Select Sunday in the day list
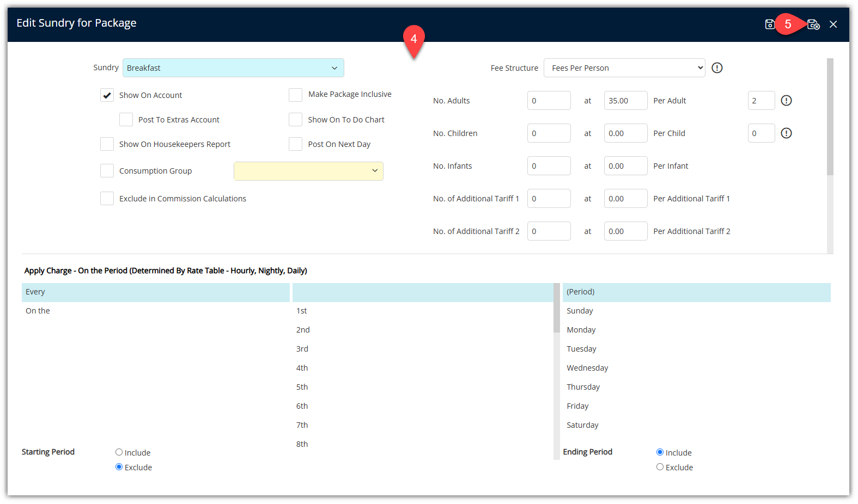The height and width of the screenshot is (504, 858). pos(697,311)
